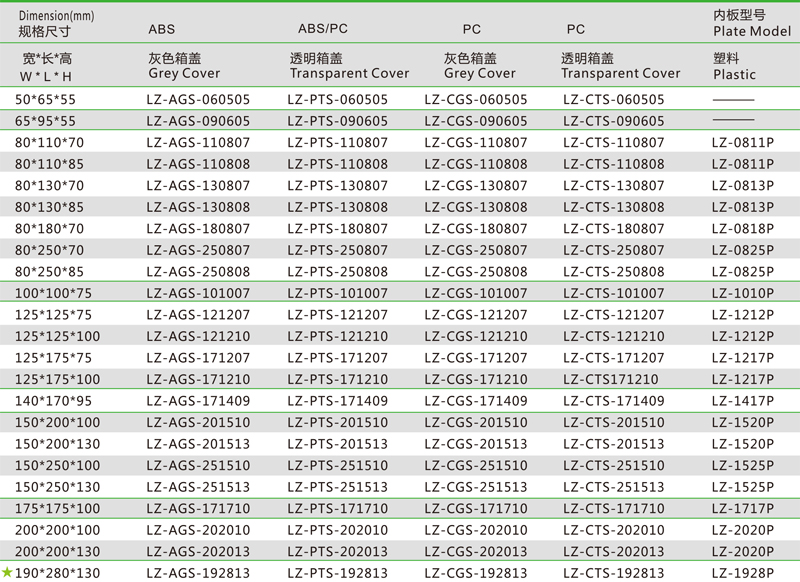Select plate model LZ-1717P
The height and width of the screenshot is (582, 800).
coord(742,509)
